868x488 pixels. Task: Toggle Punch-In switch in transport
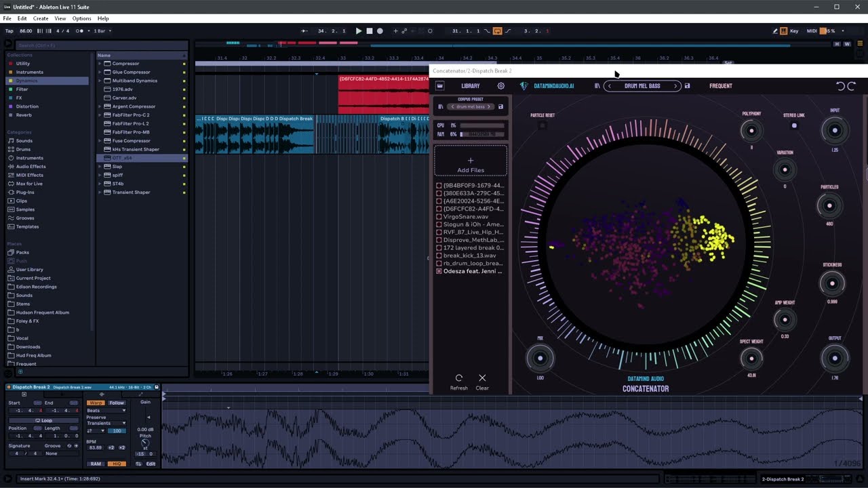[x=487, y=31]
